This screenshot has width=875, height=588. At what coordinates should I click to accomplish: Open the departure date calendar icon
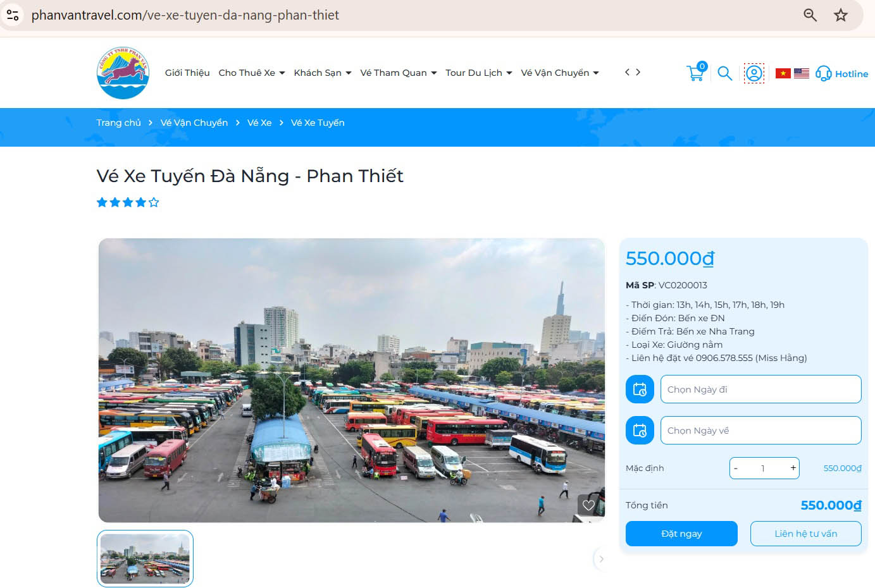click(639, 389)
